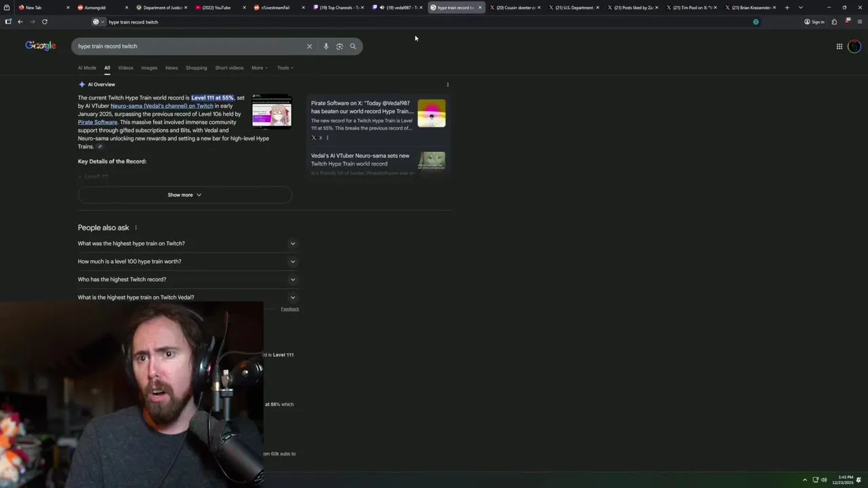
Task: Clear the Google search box text
Action: [309, 46]
